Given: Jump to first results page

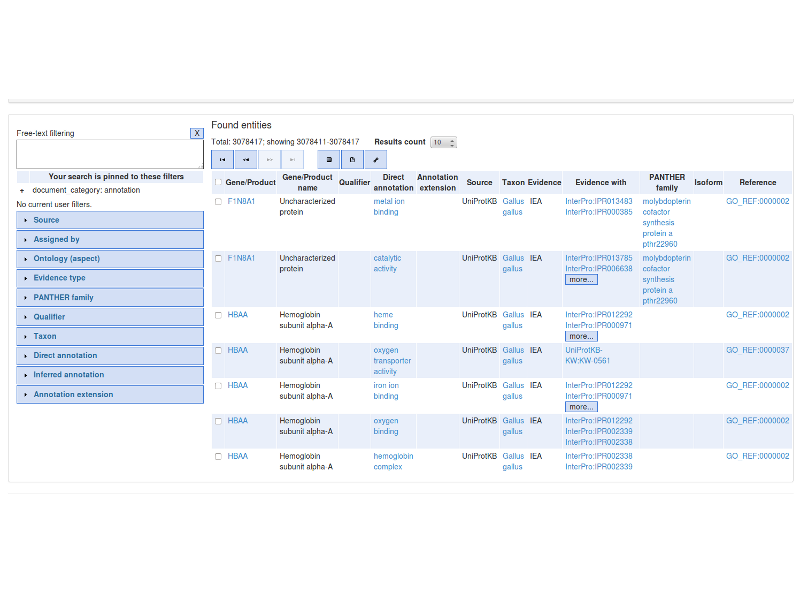Looking at the screenshot, I should click(x=222, y=159).
